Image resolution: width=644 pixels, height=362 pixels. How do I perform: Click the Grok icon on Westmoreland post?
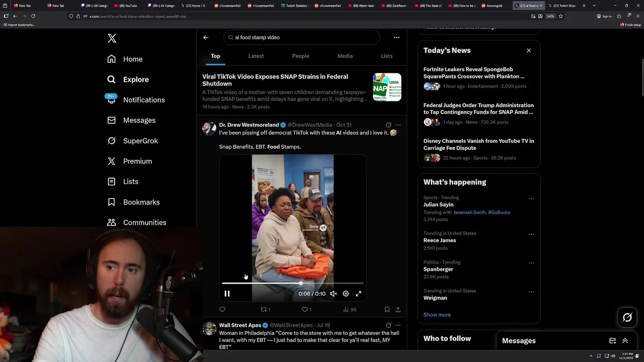388,125
